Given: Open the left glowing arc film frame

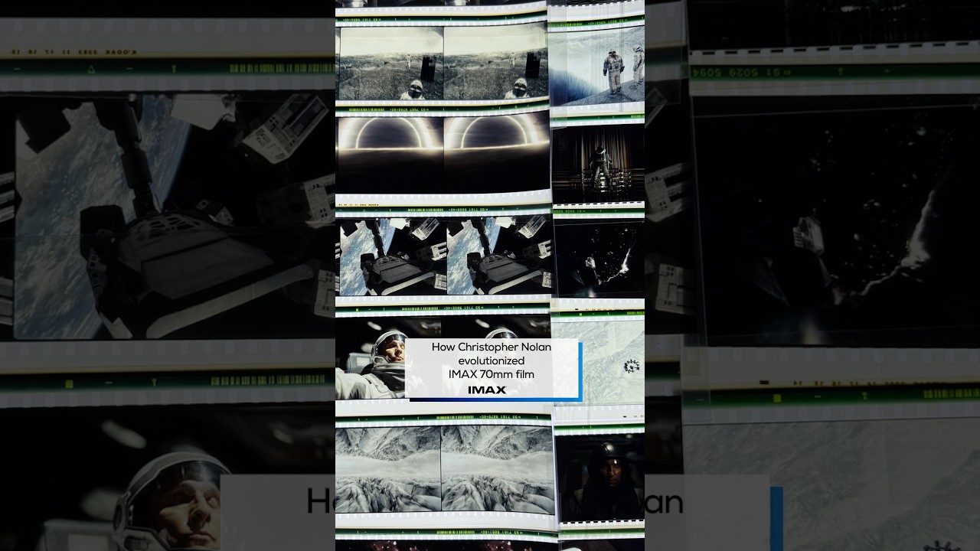Looking at the screenshot, I should tap(390, 155).
